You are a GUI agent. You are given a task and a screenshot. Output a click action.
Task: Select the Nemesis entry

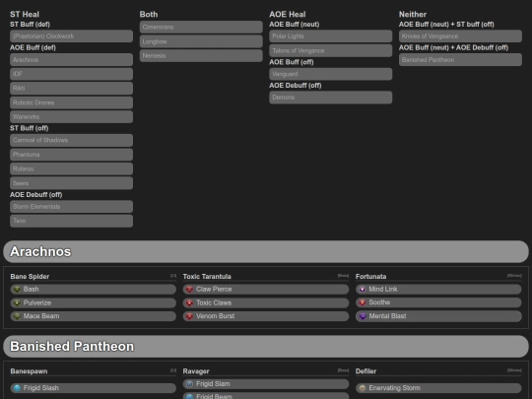coord(201,55)
